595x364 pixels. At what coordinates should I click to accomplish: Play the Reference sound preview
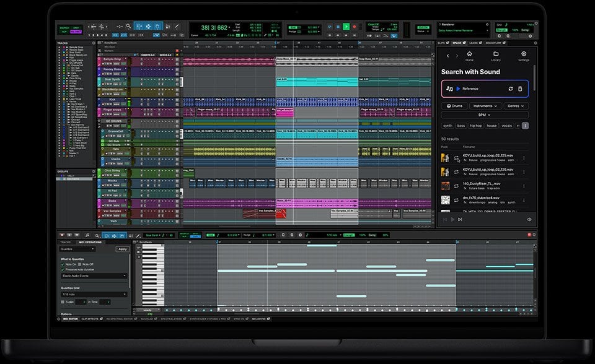[x=458, y=89]
